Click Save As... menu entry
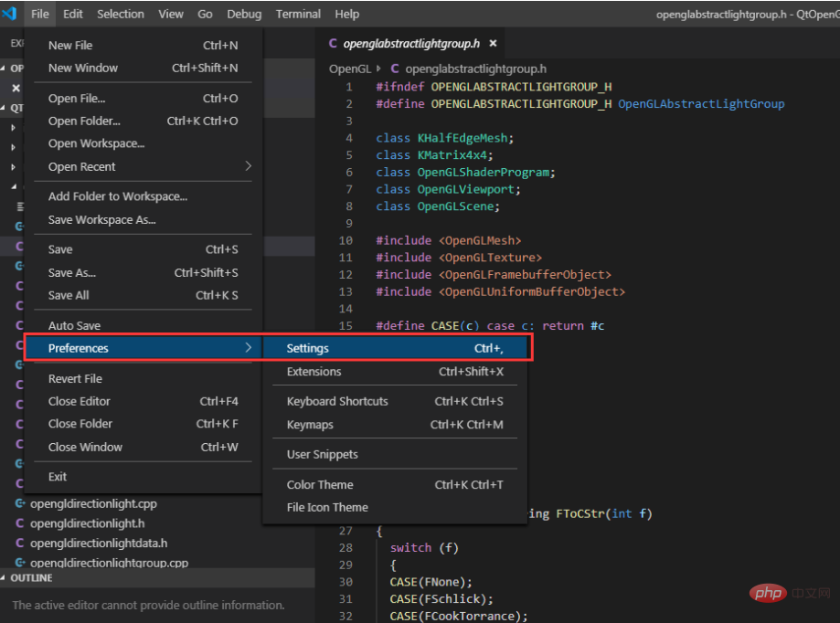The width and height of the screenshot is (840, 623). (x=143, y=273)
